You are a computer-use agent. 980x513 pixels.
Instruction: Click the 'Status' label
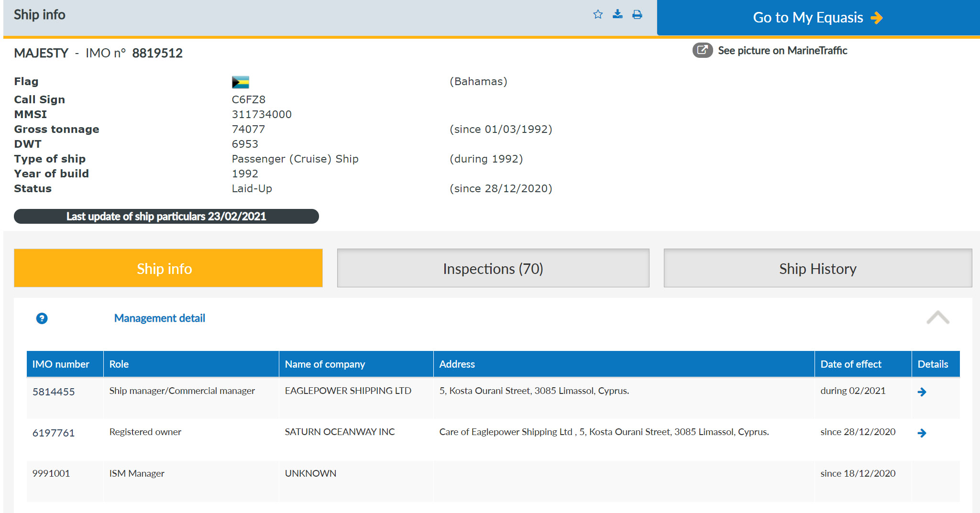click(33, 188)
